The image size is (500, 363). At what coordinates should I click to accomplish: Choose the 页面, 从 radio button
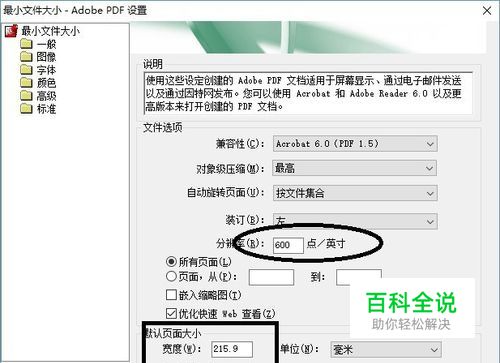[x=171, y=276]
